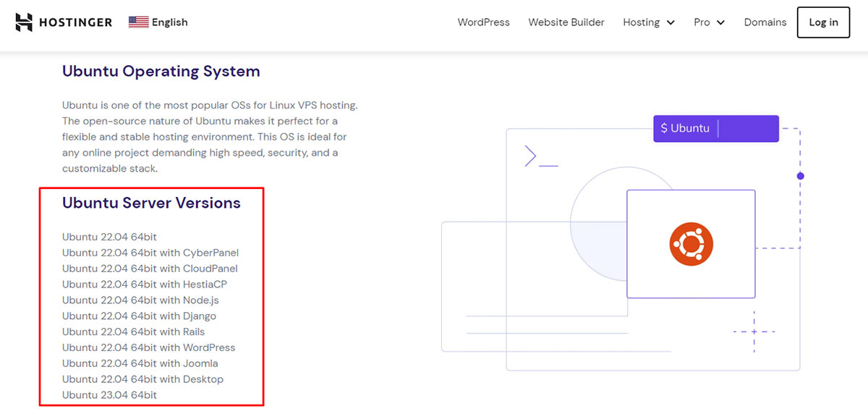
Task: Select Ubuntu 22.04 64bit with WordPress
Action: pos(149,347)
